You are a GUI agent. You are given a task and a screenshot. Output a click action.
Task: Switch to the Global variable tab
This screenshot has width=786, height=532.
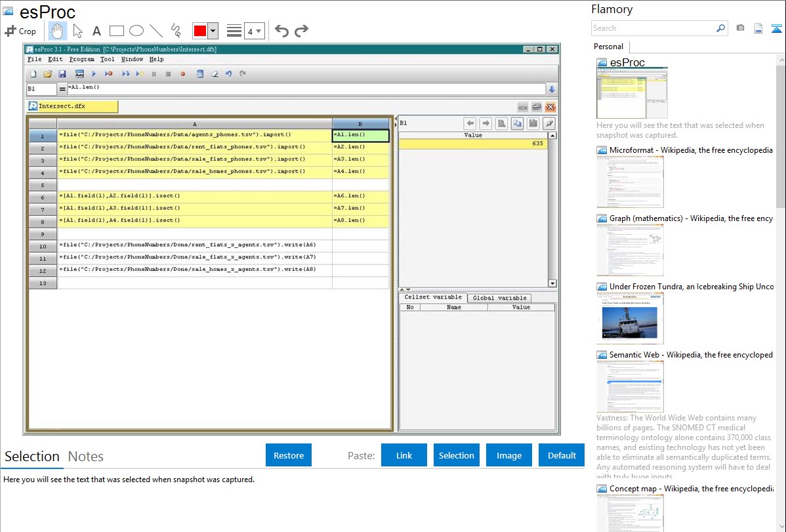tap(499, 298)
